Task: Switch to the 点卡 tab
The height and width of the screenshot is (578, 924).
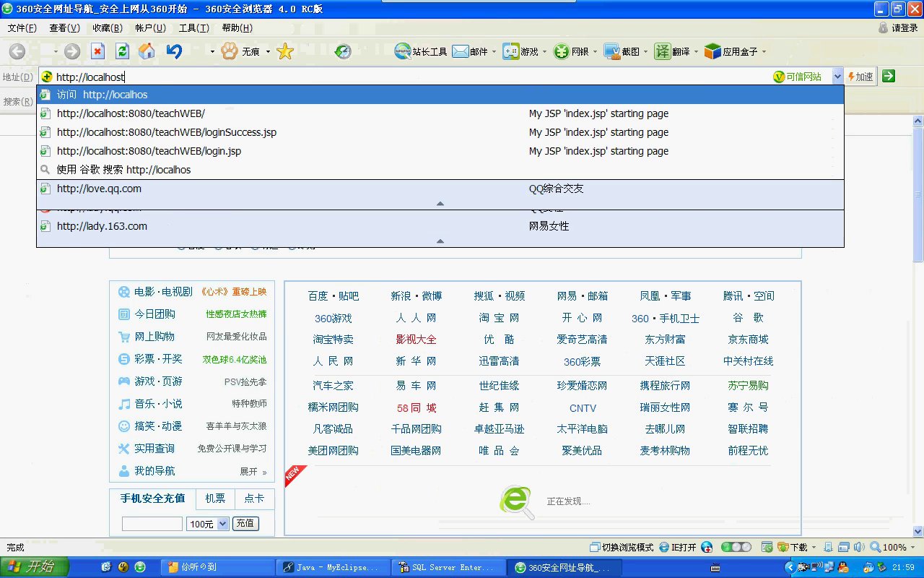Action: click(254, 499)
